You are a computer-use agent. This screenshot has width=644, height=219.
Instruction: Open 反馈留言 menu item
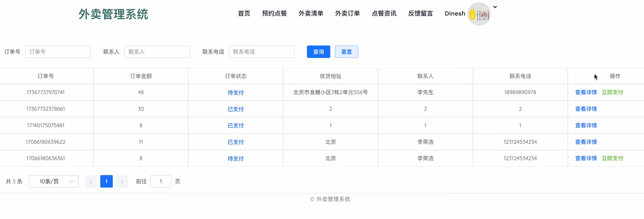(x=421, y=14)
